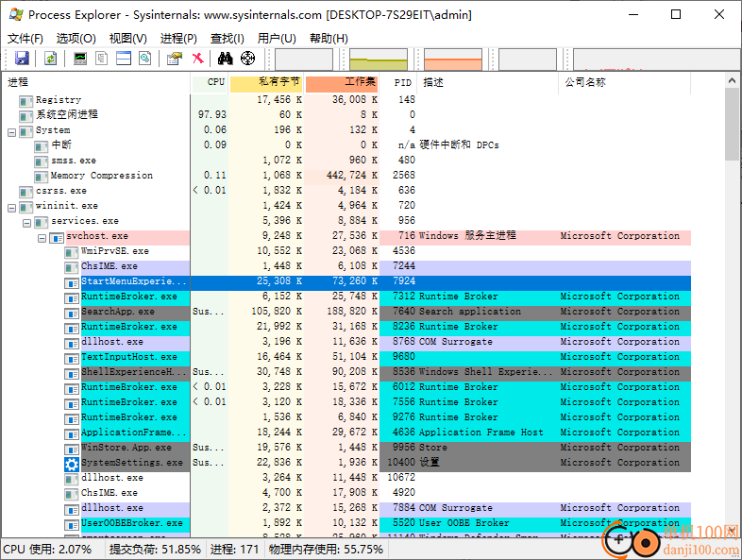Screen dimensions: 742x560
Task: Sort by the 进程 column header
Action: tap(97, 83)
